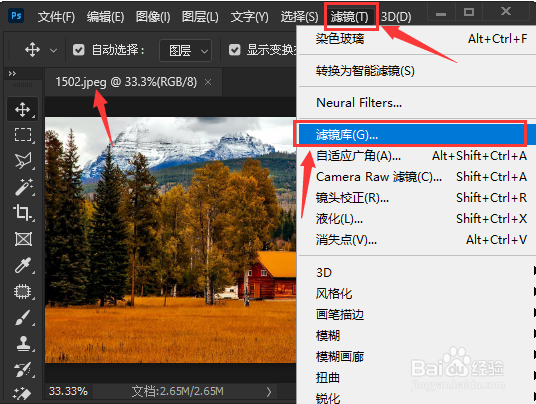536x404 pixels.
Task: Minimize the Photoshop window
Action: [441, 14]
